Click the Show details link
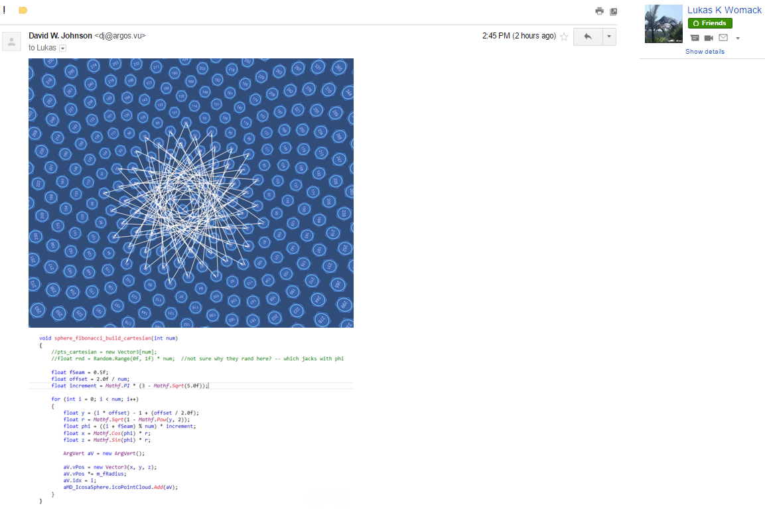 705,52
